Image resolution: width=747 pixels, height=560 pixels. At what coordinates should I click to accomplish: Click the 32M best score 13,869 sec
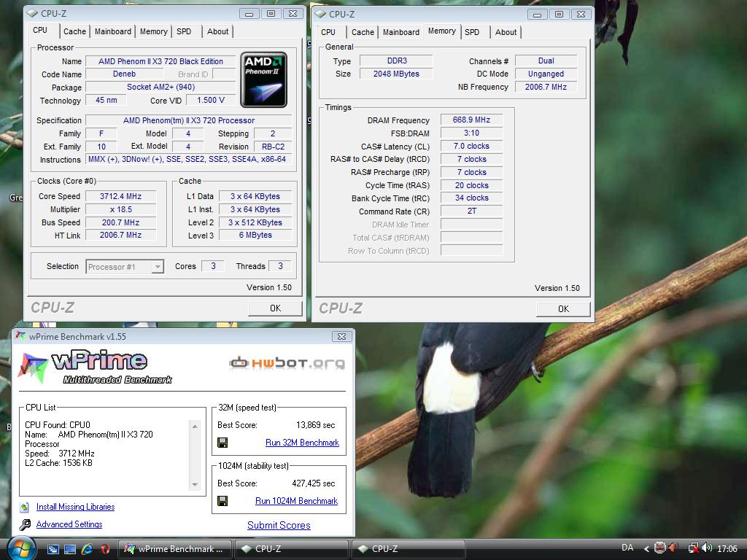pyautogui.click(x=315, y=425)
